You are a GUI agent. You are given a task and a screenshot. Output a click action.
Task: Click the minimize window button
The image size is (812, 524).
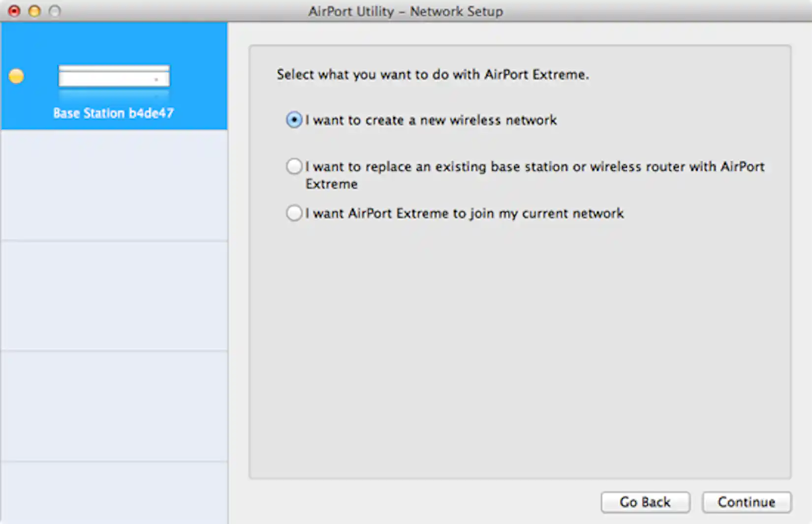point(33,11)
